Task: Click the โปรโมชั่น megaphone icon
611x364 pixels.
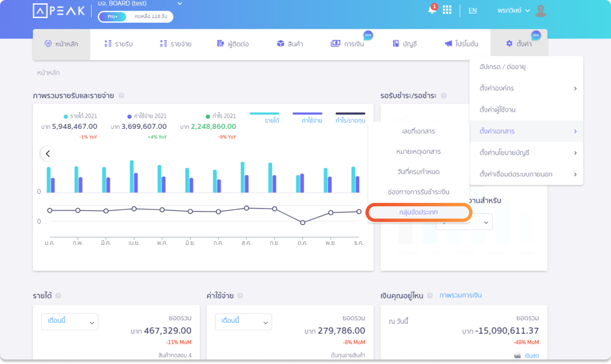Action: pyautogui.click(x=449, y=44)
